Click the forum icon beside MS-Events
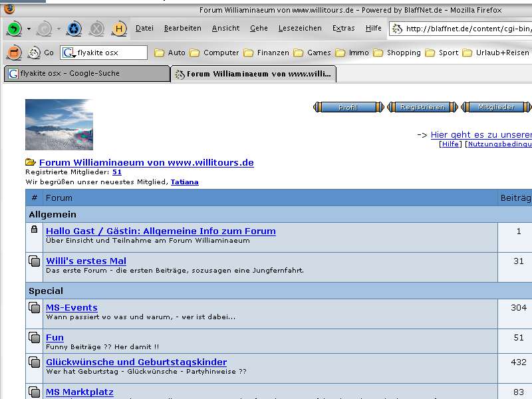532x399 pixels. pos(35,308)
